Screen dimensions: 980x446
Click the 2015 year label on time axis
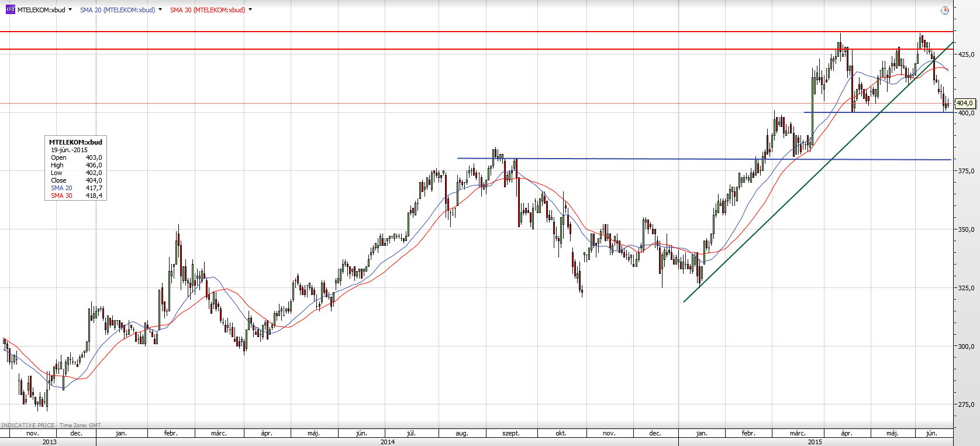(x=815, y=442)
